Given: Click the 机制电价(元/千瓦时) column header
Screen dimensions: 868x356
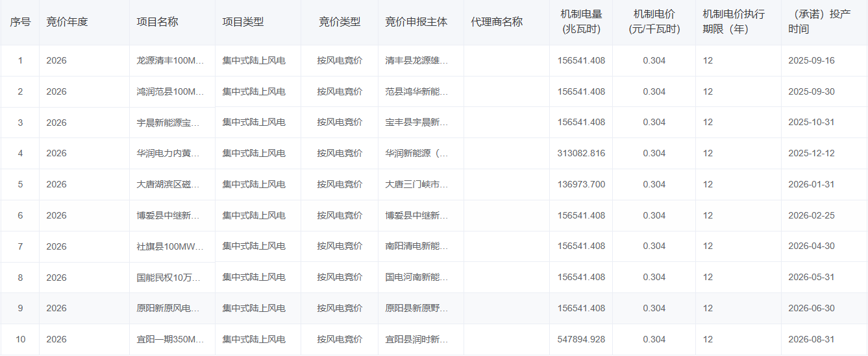Looking at the screenshot, I should [654, 22].
